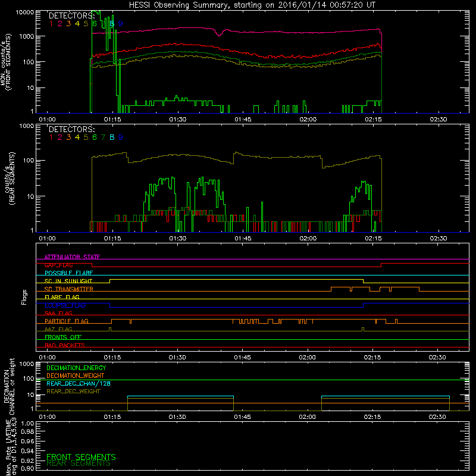
Task: Click the FRONT SEGMENTS livetime legend
Action: [81, 457]
